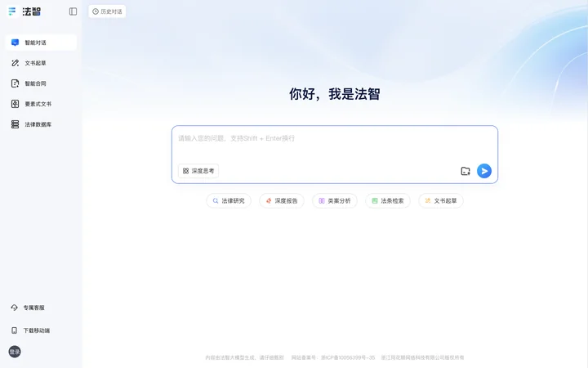
Task: Choose the 法条检索 quick action
Action: tap(388, 201)
